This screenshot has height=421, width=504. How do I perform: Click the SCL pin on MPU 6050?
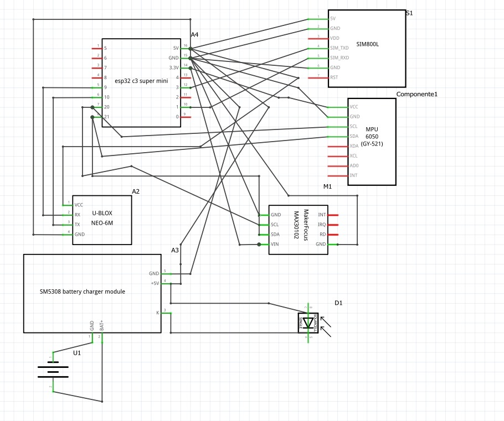[337, 127]
